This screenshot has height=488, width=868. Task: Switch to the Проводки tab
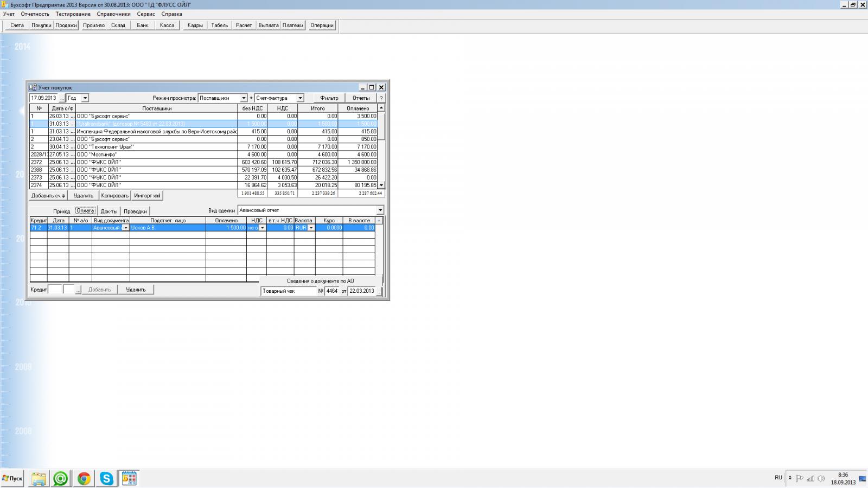click(x=135, y=211)
